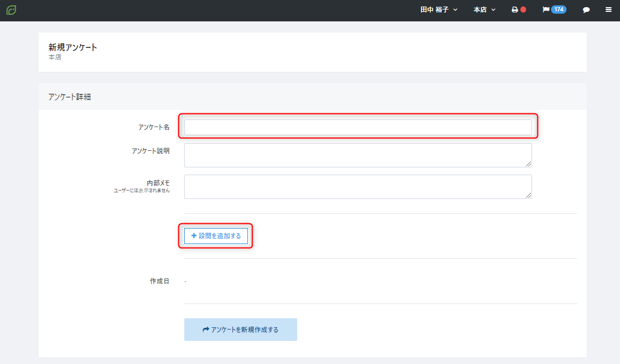Click the red status dot beside printer
The width and height of the screenshot is (620, 364).
click(523, 10)
